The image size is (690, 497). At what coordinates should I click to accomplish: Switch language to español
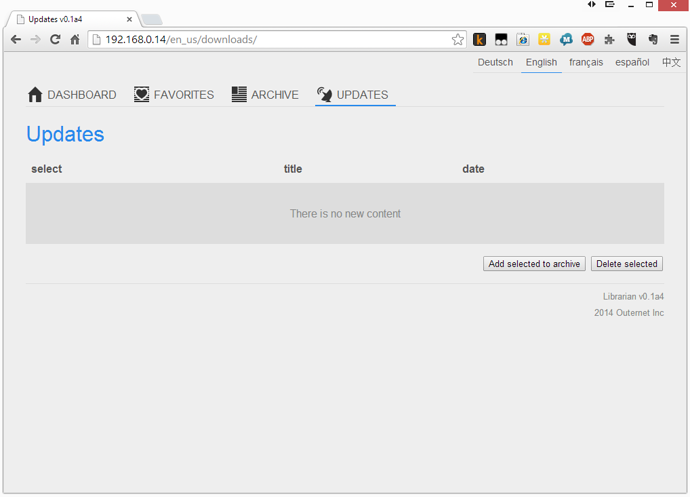click(632, 62)
